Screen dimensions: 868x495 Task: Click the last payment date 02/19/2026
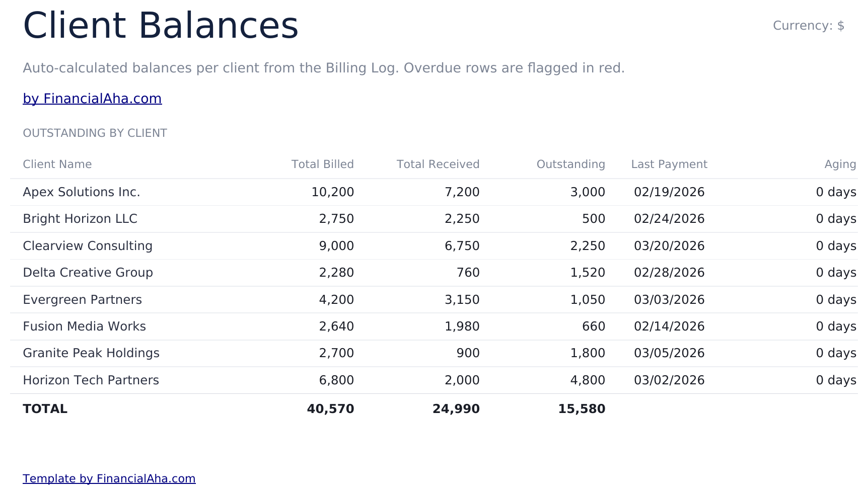click(x=669, y=192)
